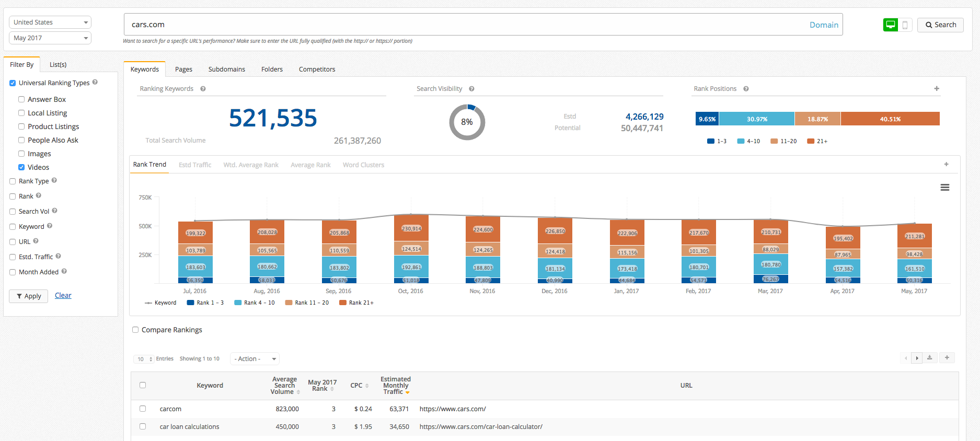The height and width of the screenshot is (441, 980).
Task: Open the Word Clusters chart tab
Action: [363, 165]
